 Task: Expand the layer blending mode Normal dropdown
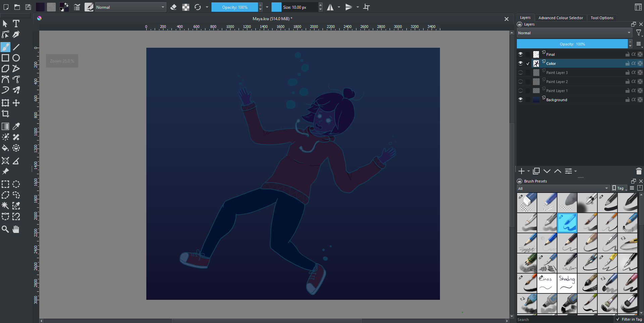coord(574,33)
